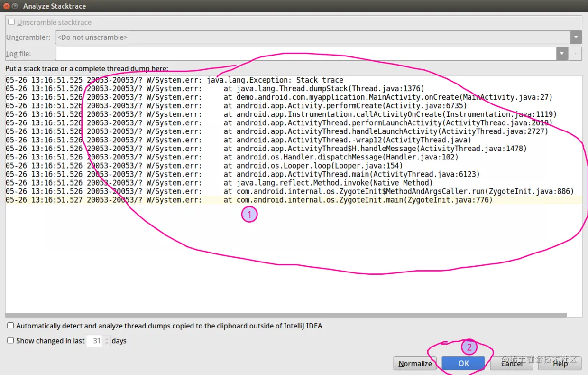Image resolution: width=588 pixels, height=375 pixels.
Task: Click the Activity.performCreate(Activity.java:6735) line
Action: click(236, 105)
